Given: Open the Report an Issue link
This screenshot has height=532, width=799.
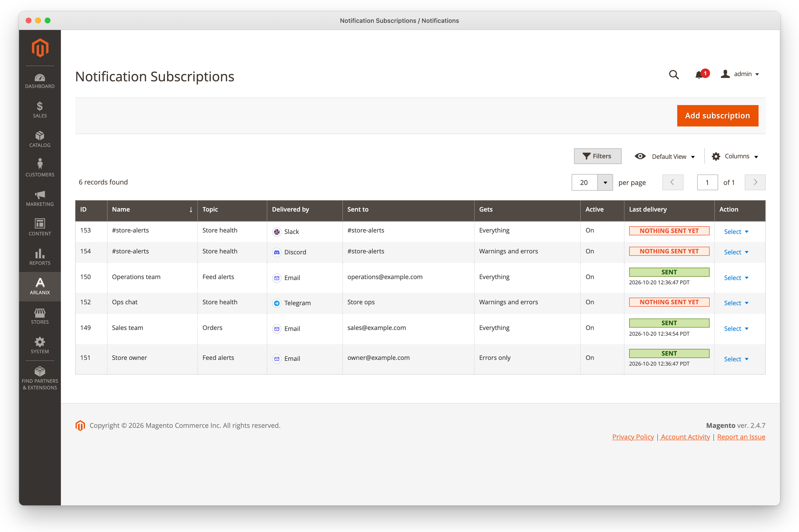Looking at the screenshot, I should tap(741, 437).
